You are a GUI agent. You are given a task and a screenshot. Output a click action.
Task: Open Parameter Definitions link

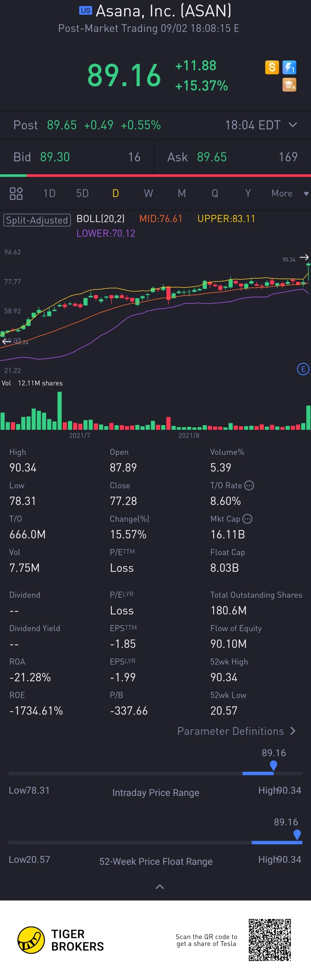(x=236, y=731)
